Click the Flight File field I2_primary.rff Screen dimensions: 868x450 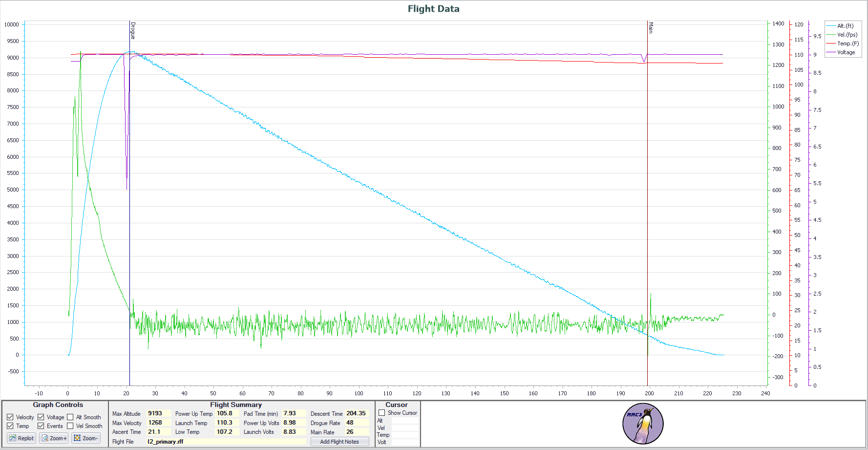[x=227, y=442]
